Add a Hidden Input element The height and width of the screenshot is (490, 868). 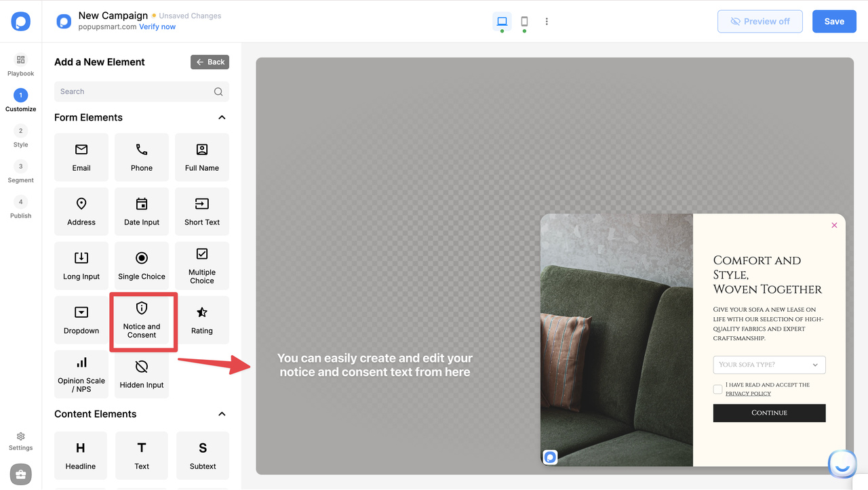141,374
